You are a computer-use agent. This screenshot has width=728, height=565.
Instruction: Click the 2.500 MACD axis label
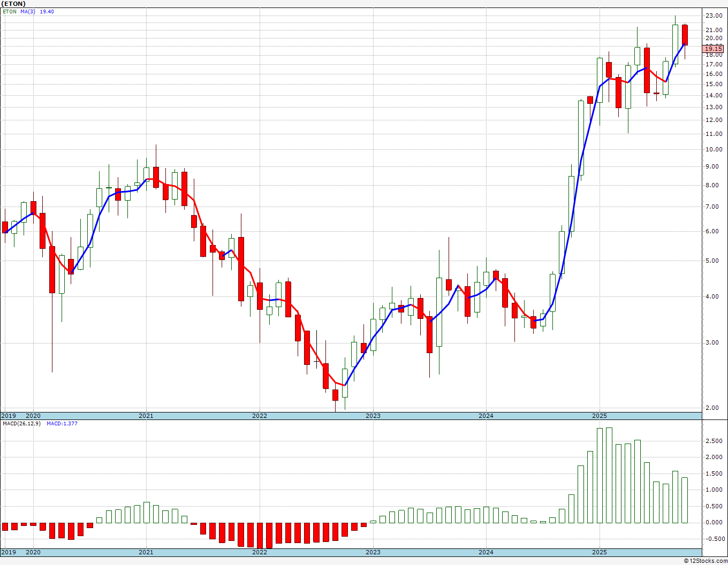714,441
